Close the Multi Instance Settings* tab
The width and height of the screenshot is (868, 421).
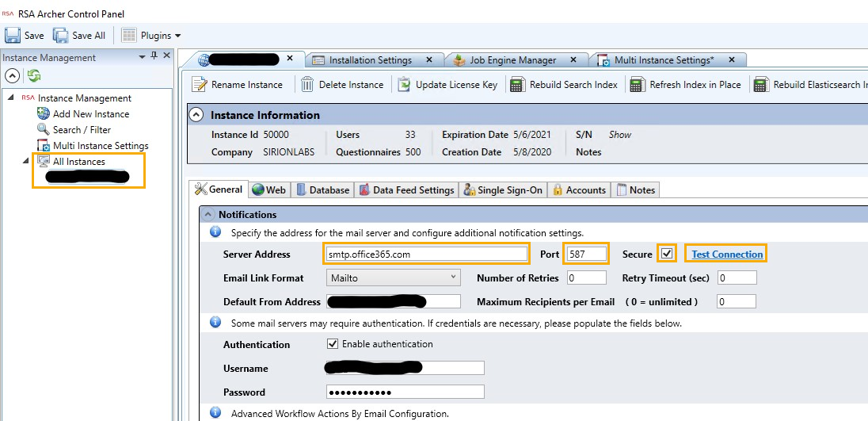[731, 59]
